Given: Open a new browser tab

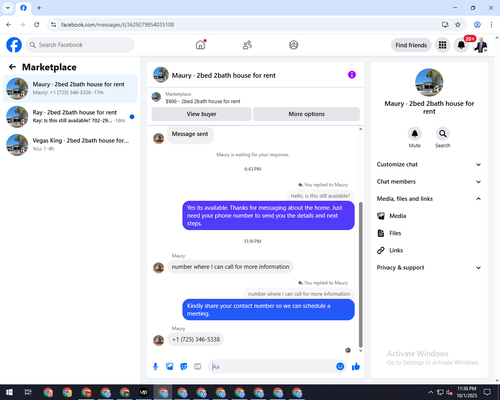Looking at the screenshot, I should pyautogui.click(x=39, y=8).
